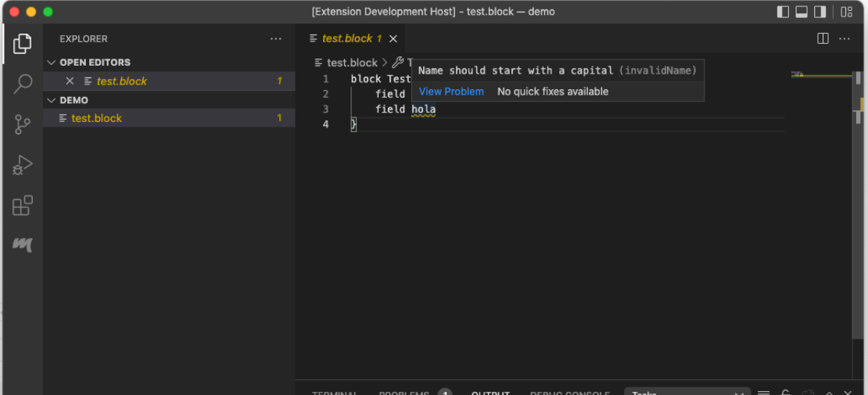868x395 pixels.
Task: Open the Explorer more actions menu
Action: click(x=275, y=38)
